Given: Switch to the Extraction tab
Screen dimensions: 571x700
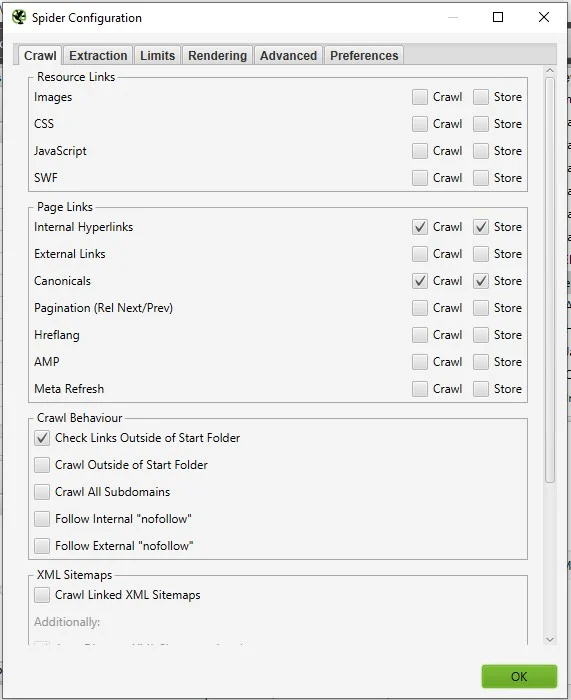Looking at the screenshot, I should [98, 55].
